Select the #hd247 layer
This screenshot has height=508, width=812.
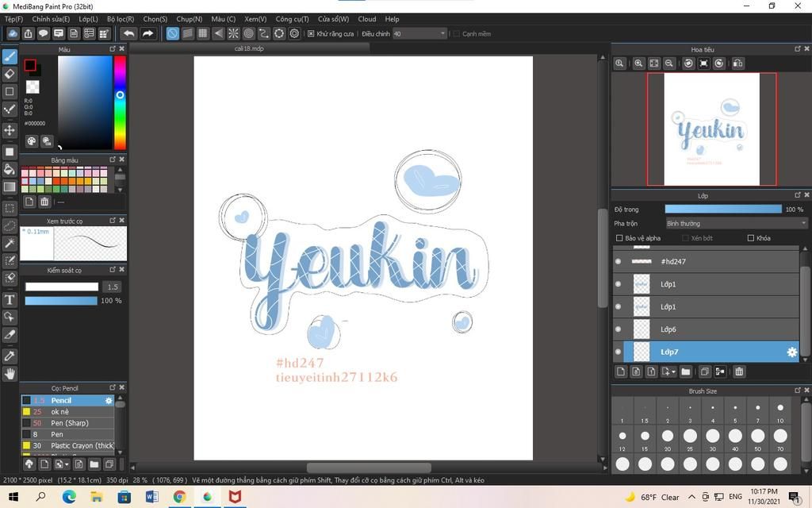707,262
